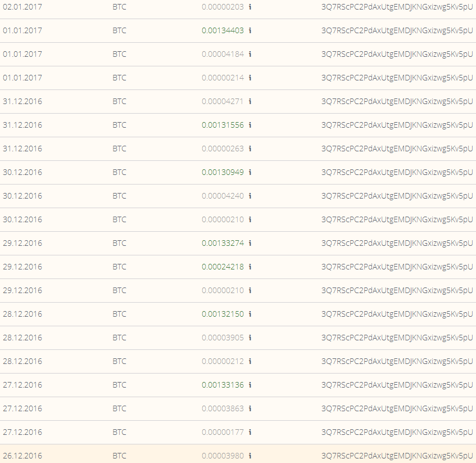Select the amount 0.00000203
Image resolution: width=476 pixels, height=463 pixels.
coord(223,7)
